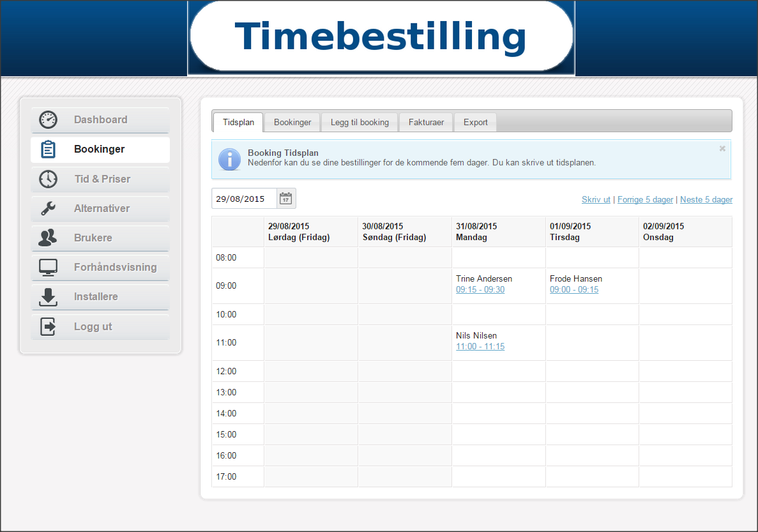
Task: Go back with Forrige 5 dager link
Action: click(x=645, y=200)
